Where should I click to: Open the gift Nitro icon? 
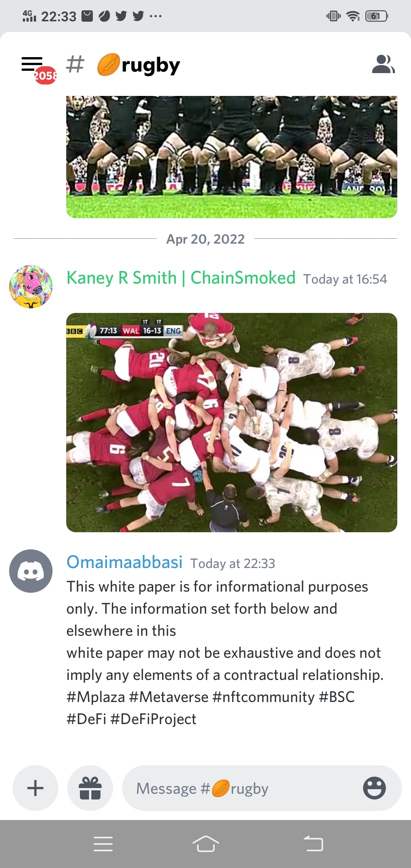90,788
